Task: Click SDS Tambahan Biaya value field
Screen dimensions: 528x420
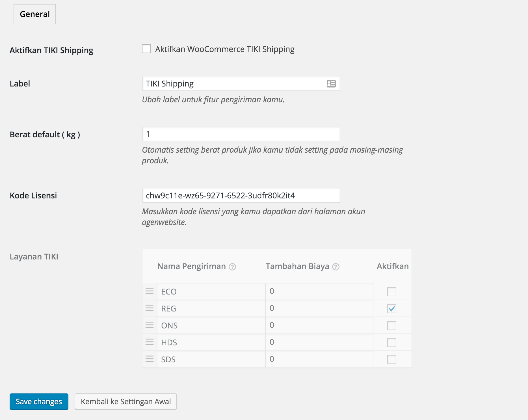Action: 320,359
